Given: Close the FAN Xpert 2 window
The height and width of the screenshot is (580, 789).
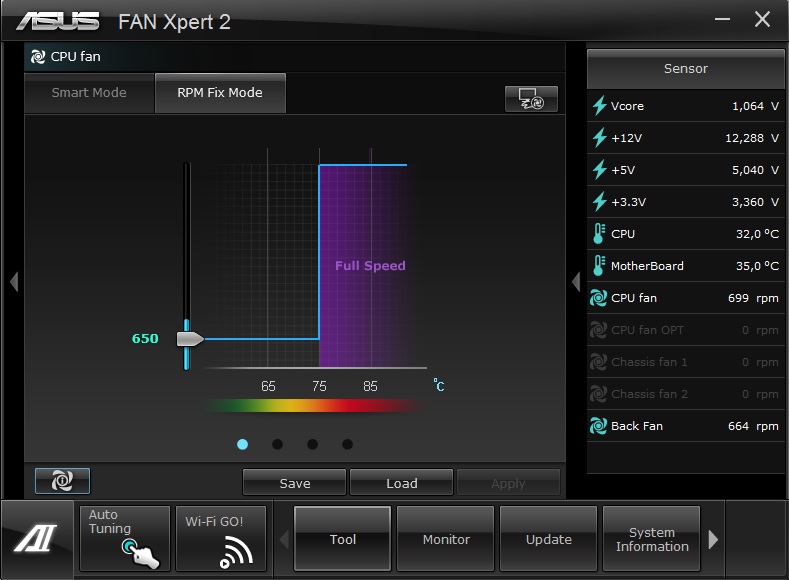Looking at the screenshot, I should (x=762, y=19).
